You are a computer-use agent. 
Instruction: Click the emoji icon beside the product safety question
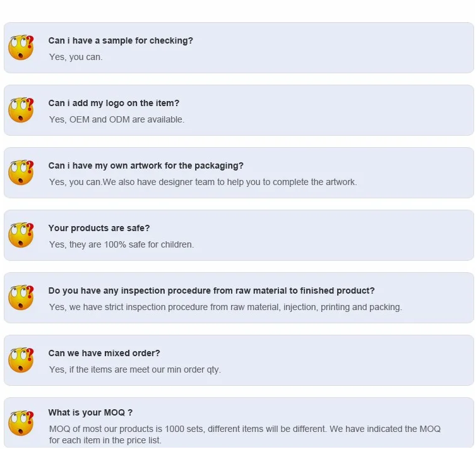(21, 236)
